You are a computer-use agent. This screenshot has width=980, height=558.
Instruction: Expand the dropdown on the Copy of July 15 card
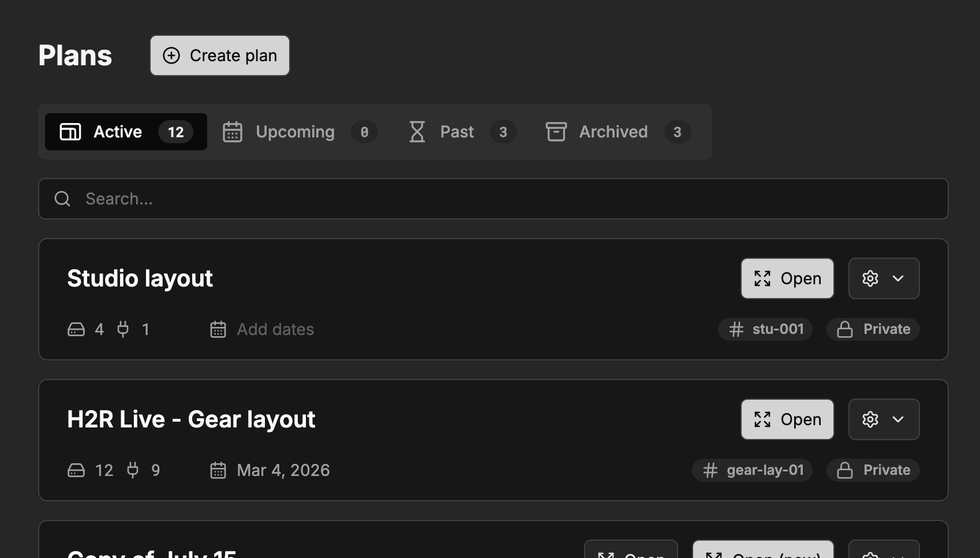(x=899, y=553)
